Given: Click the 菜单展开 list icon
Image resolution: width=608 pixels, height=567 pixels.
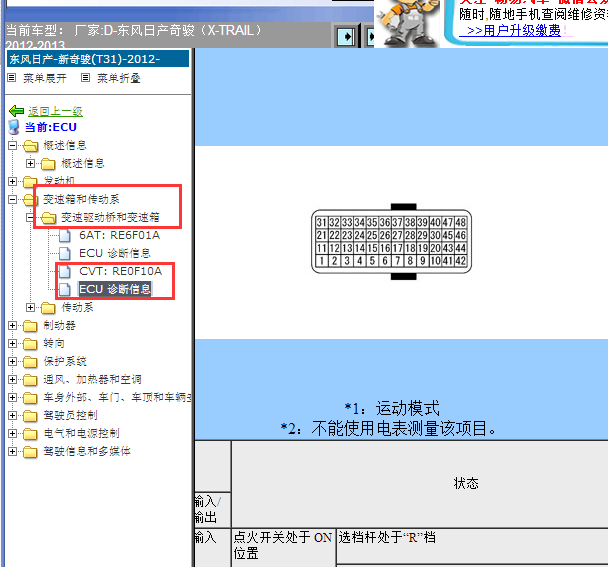Looking at the screenshot, I should (x=12, y=78).
